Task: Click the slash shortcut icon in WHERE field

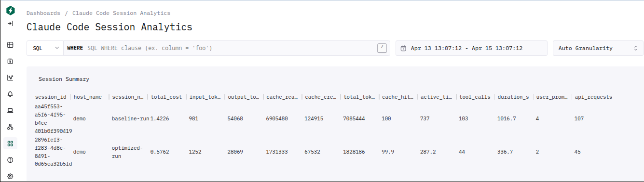Action: pyautogui.click(x=382, y=48)
